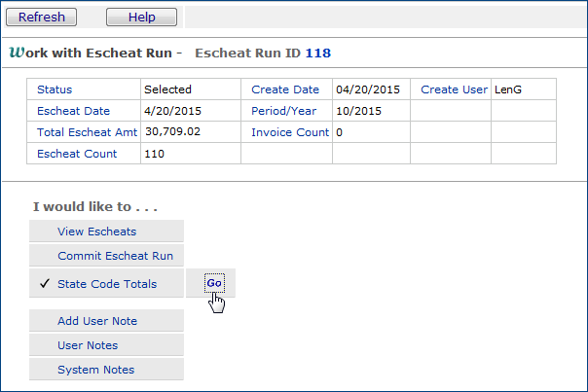The width and height of the screenshot is (588, 392).
Task: Click the Refresh button
Action: coord(42,18)
